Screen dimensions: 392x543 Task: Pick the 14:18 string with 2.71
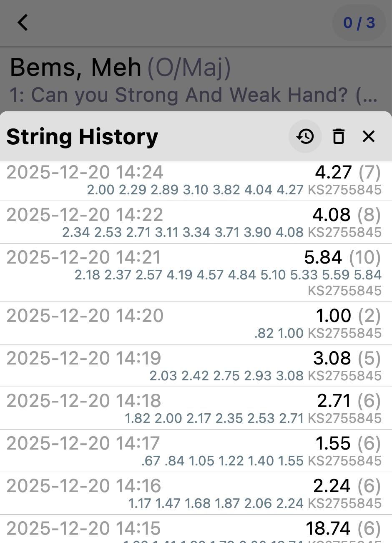[196, 408]
